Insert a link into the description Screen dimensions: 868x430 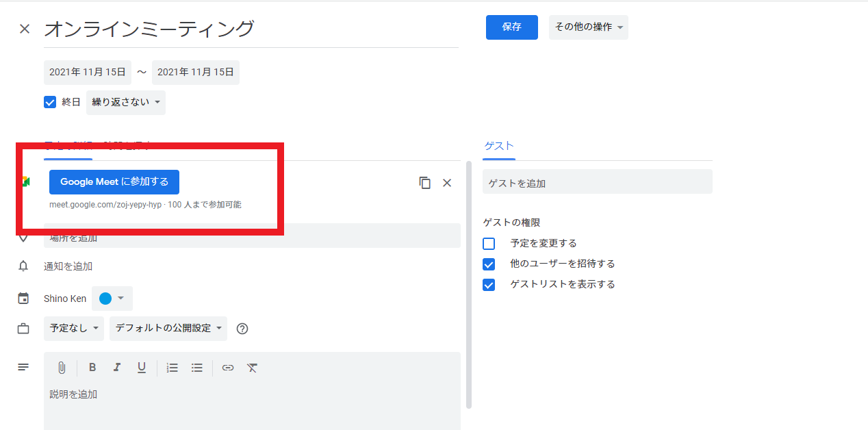[x=228, y=368]
